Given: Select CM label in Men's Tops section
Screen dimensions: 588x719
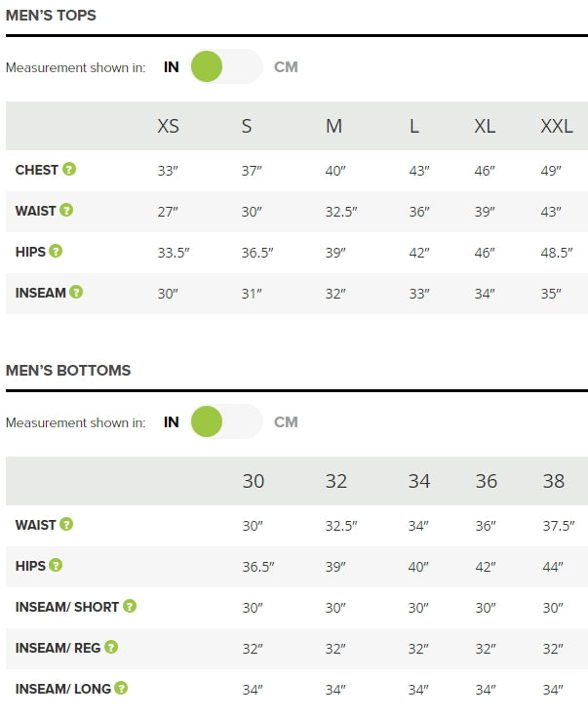Looking at the screenshot, I should [x=286, y=67].
